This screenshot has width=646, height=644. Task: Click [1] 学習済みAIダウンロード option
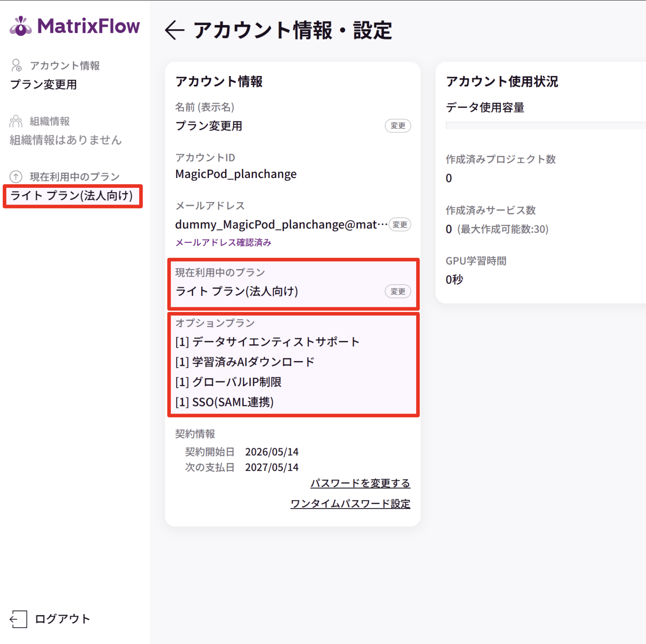coord(245,362)
